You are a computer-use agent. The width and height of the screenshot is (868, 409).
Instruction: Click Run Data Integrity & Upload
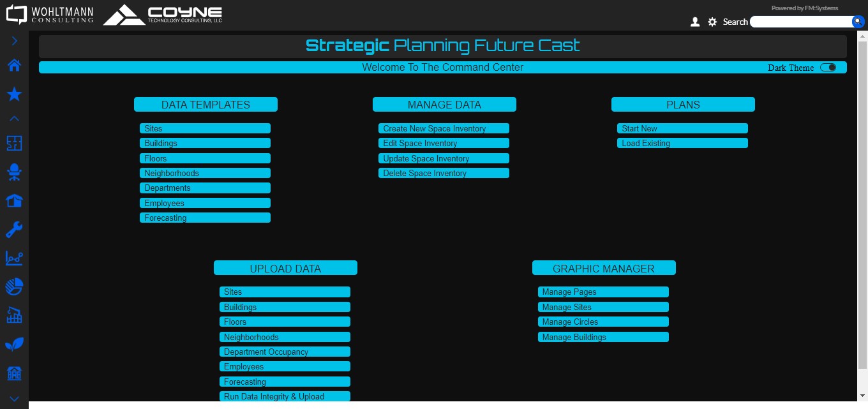[x=285, y=396]
